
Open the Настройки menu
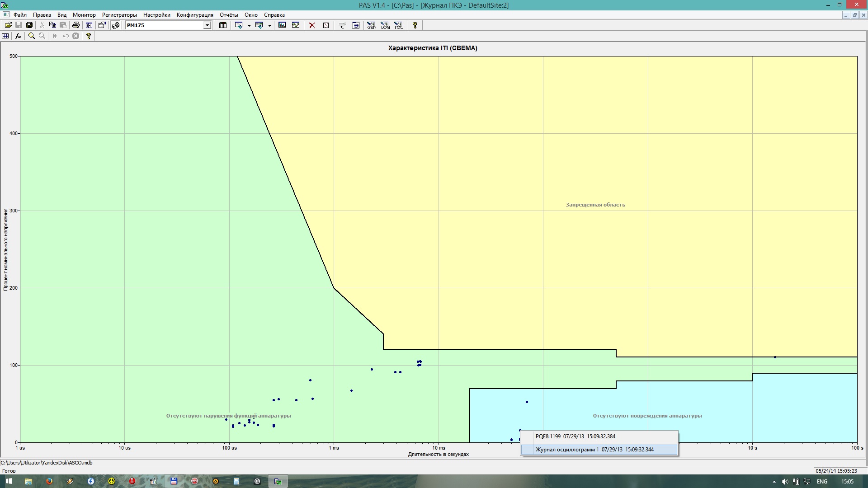pyautogui.click(x=157, y=15)
